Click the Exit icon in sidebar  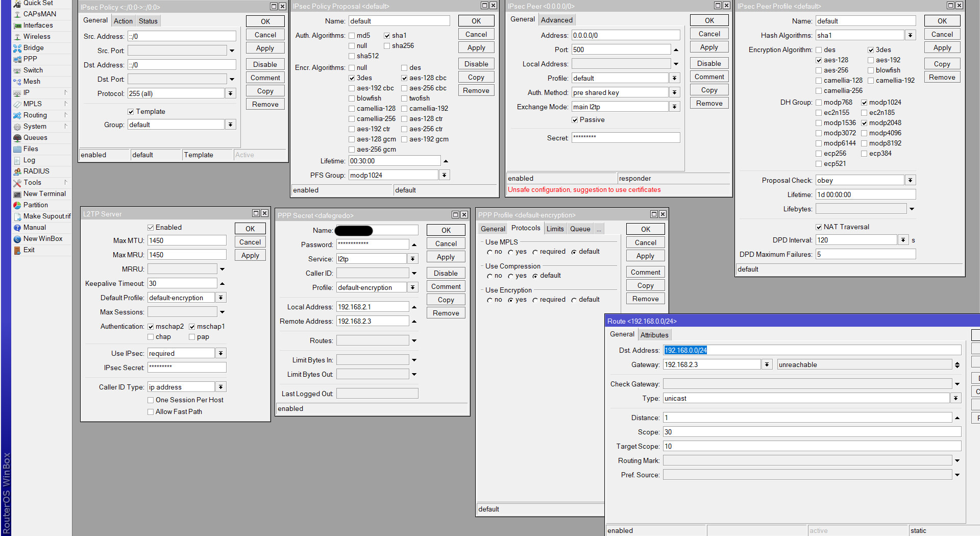[x=17, y=250]
